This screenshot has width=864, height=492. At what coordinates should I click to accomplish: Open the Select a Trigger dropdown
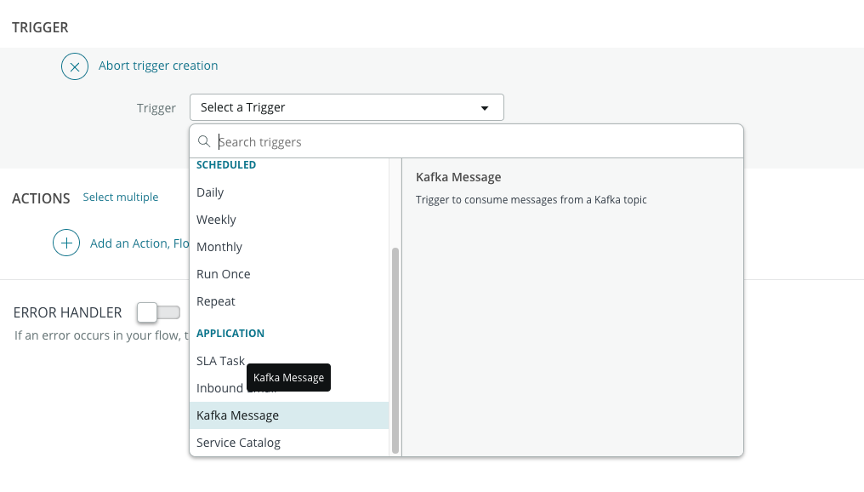(347, 107)
